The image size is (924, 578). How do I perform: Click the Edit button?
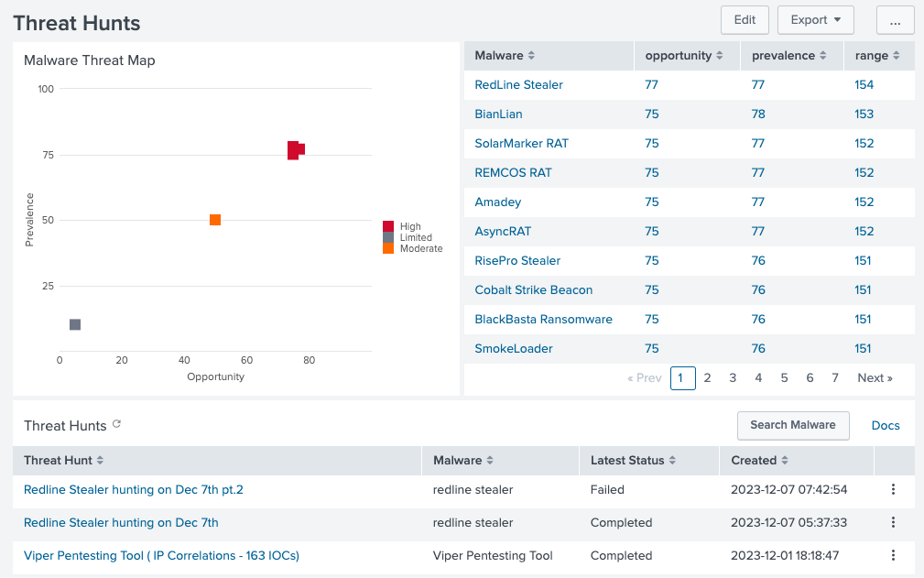coord(745,20)
